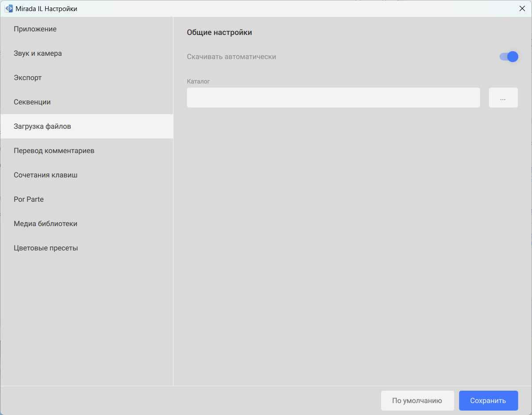Viewport: 532px width, 415px height.
Task: Click the Скачивать автоматически label
Action: (x=231, y=57)
